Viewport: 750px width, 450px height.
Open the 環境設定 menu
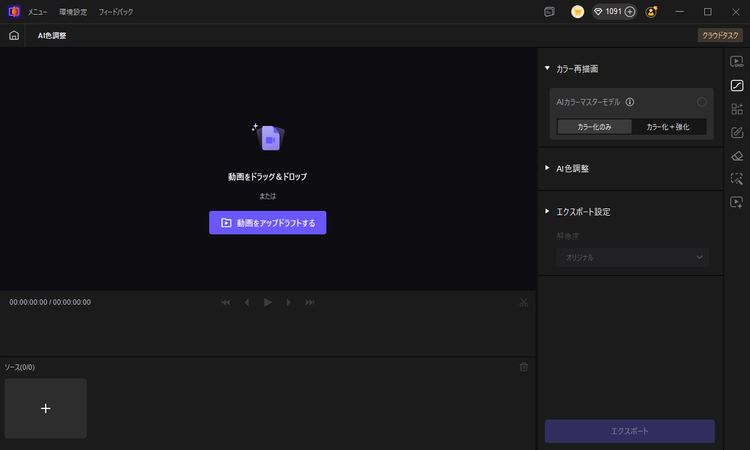(x=73, y=12)
